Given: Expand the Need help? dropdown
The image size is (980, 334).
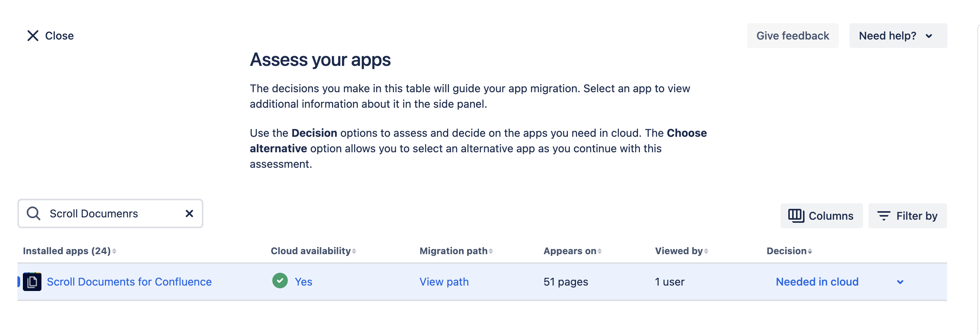Looking at the screenshot, I should coord(897,36).
